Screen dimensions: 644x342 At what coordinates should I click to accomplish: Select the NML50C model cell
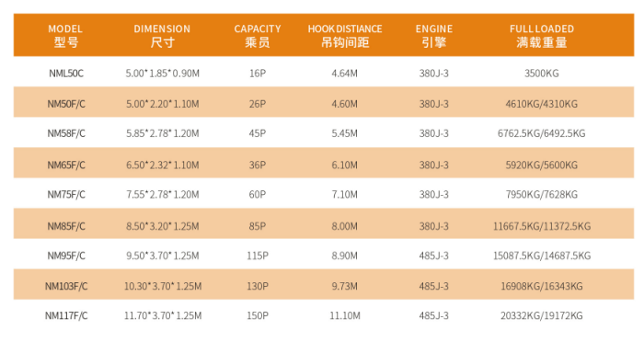tap(66, 74)
